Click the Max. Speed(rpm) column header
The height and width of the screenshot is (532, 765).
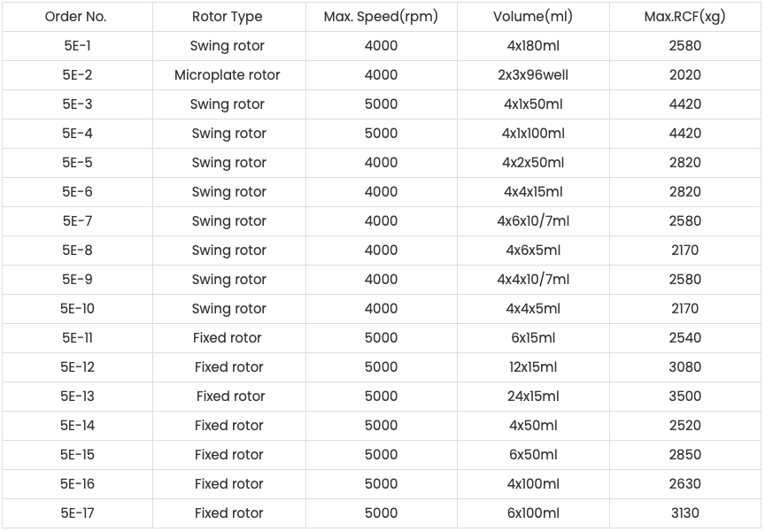pyautogui.click(x=381, y=17)
